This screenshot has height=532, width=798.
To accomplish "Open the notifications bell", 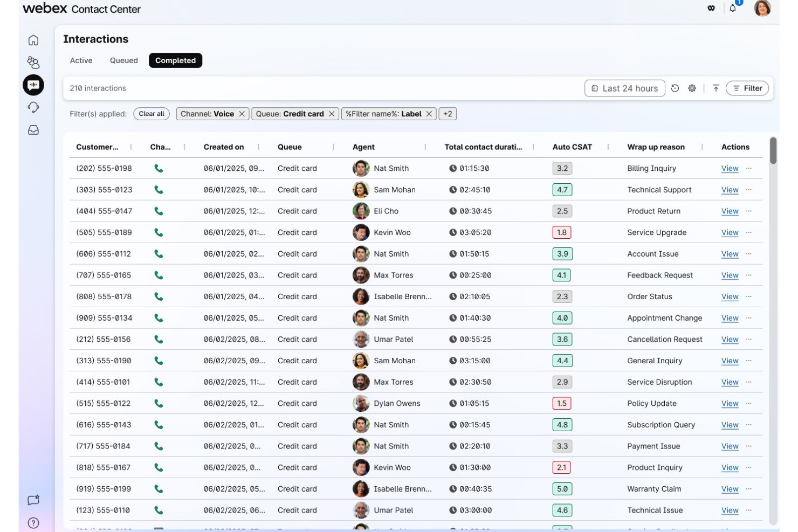I will tap(733, 9).
